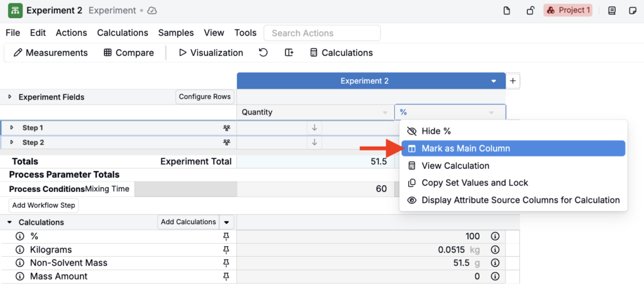Open the File menu
The height and width of the screenshot is (299, 644).
[x=13, y=33]
